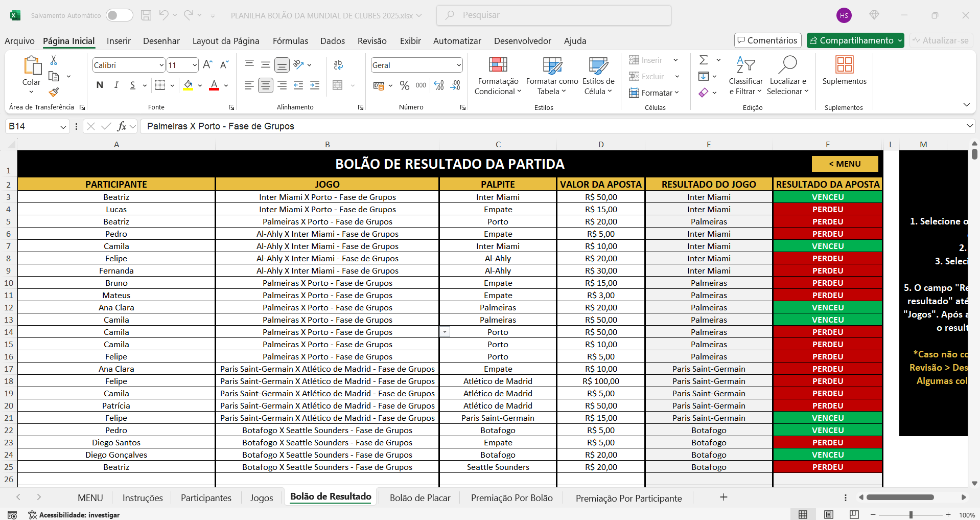Expand the formula bar chevron

click(x=969, y=126)
